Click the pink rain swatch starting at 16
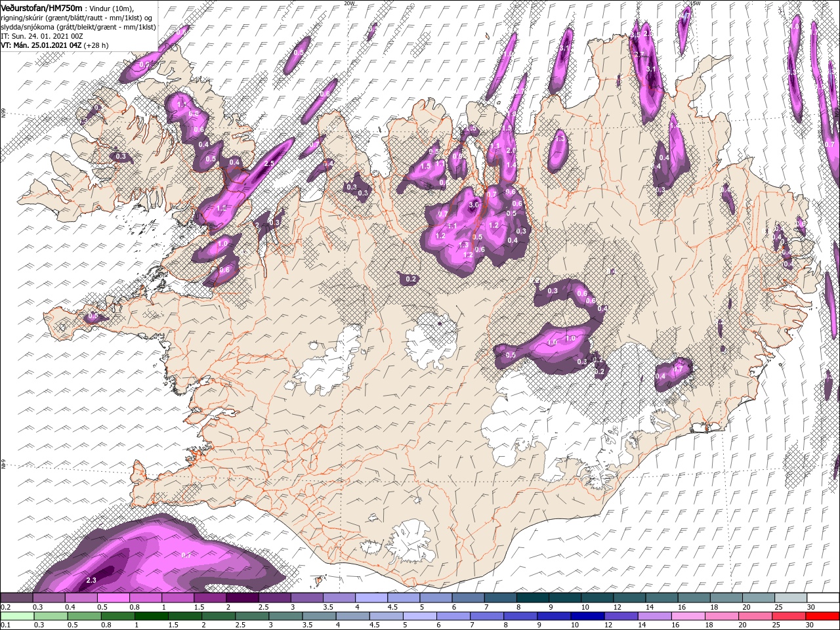Screen dimensions: 840x630 [x=689, y=616]
